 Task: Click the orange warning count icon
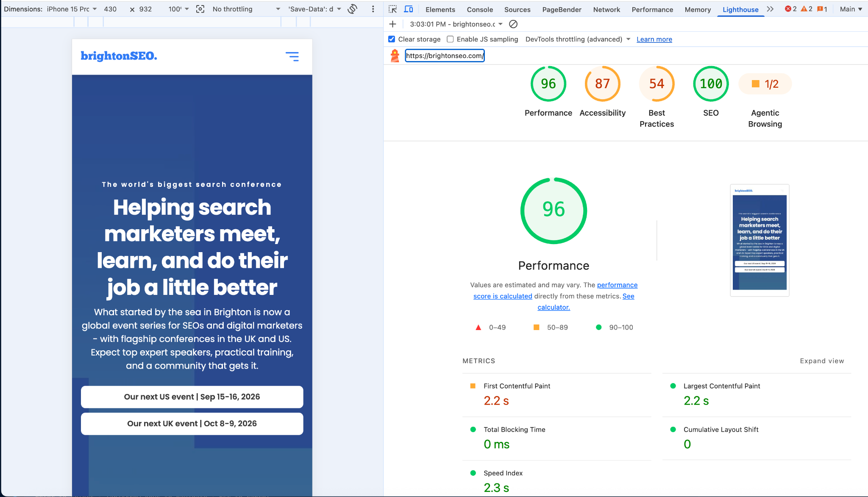point(804,9)
